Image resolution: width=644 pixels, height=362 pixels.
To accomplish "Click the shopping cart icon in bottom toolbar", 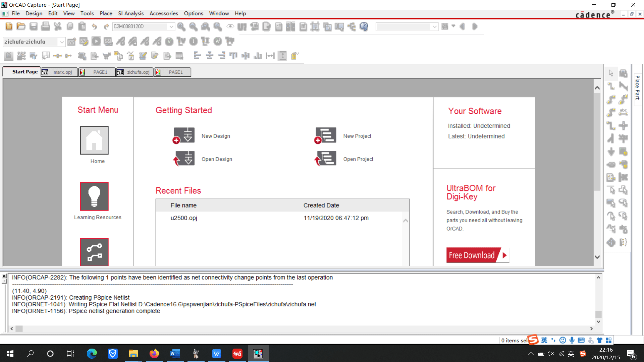I will coord(107,56).
